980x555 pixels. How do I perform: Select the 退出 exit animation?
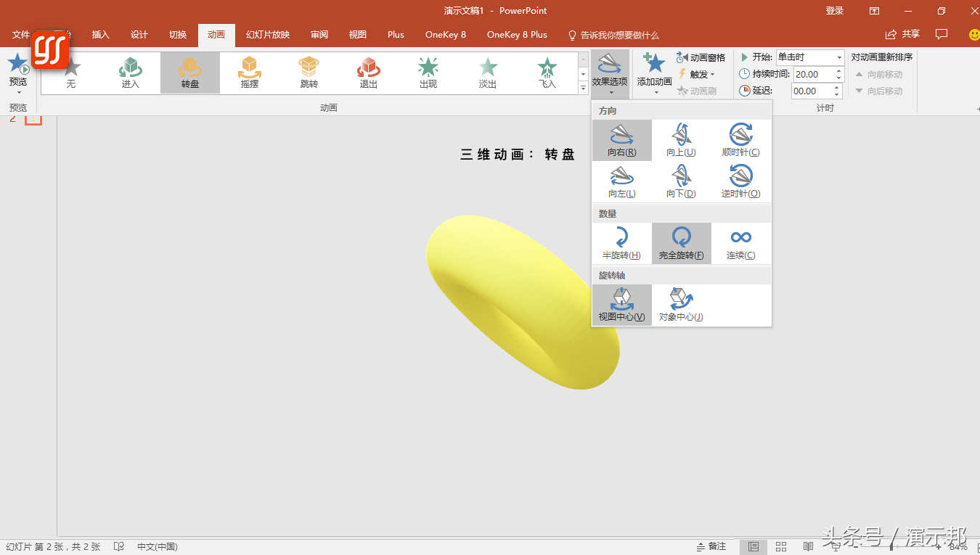point(369,73)
